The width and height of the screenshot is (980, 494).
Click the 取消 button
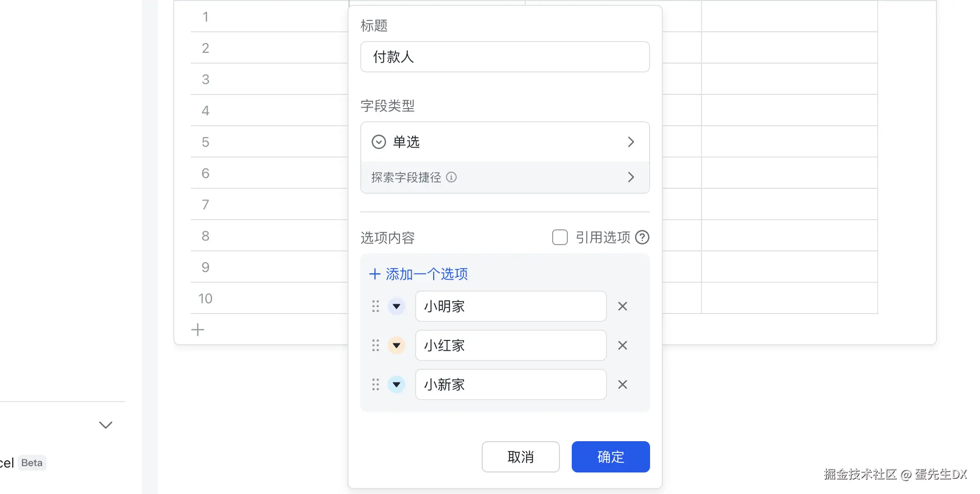tap(520, 457)
